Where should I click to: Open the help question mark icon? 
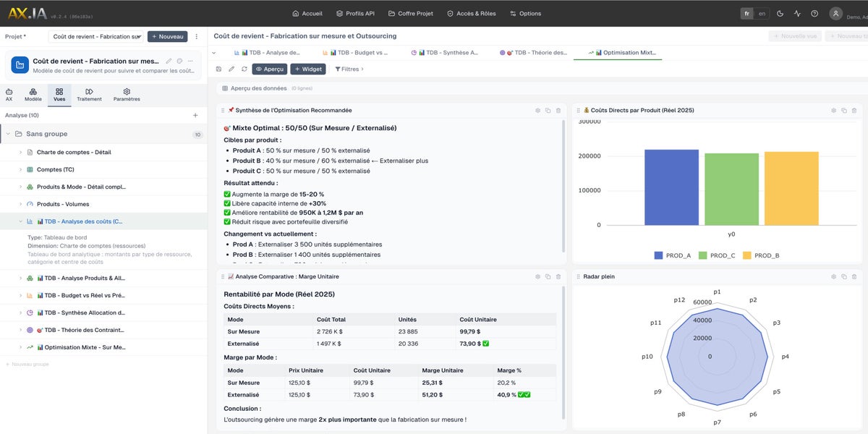pyautogui.click(x=815, y=13)
